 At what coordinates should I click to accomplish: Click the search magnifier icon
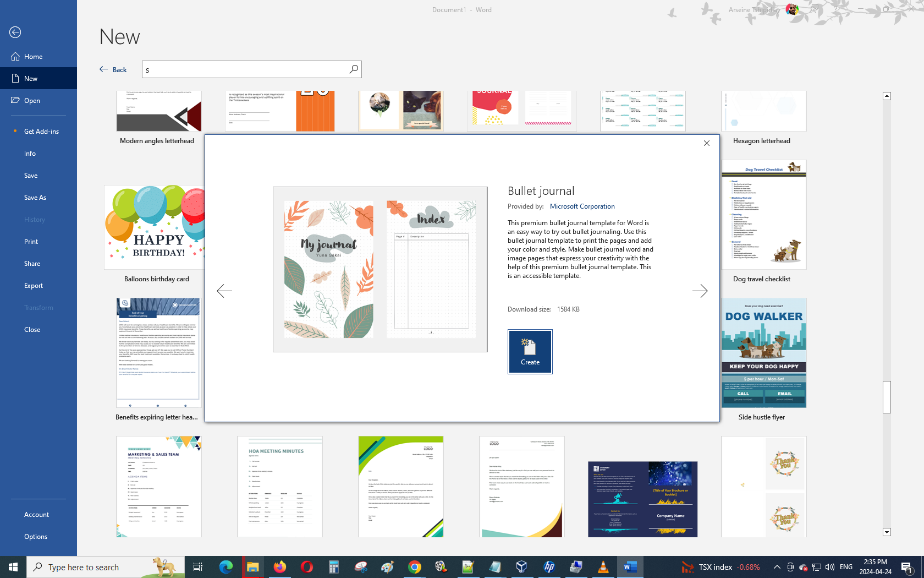click(x=354, y=69)
